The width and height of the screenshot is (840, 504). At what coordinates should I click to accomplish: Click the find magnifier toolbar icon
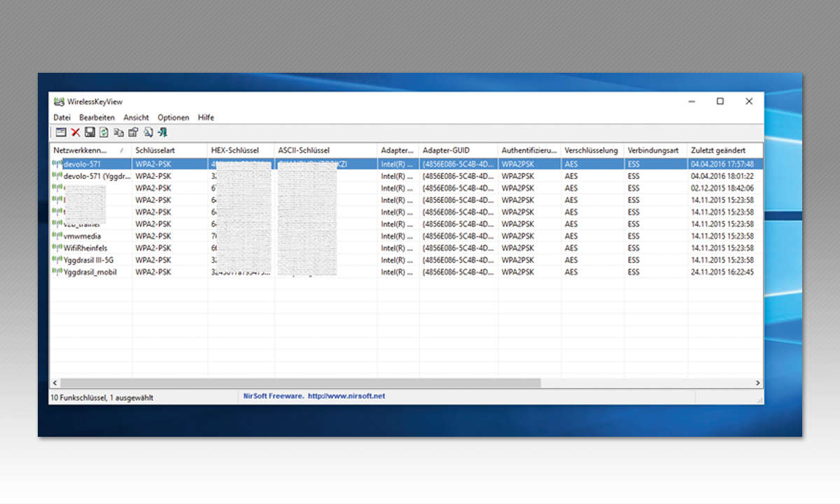[x=148, y=132]
